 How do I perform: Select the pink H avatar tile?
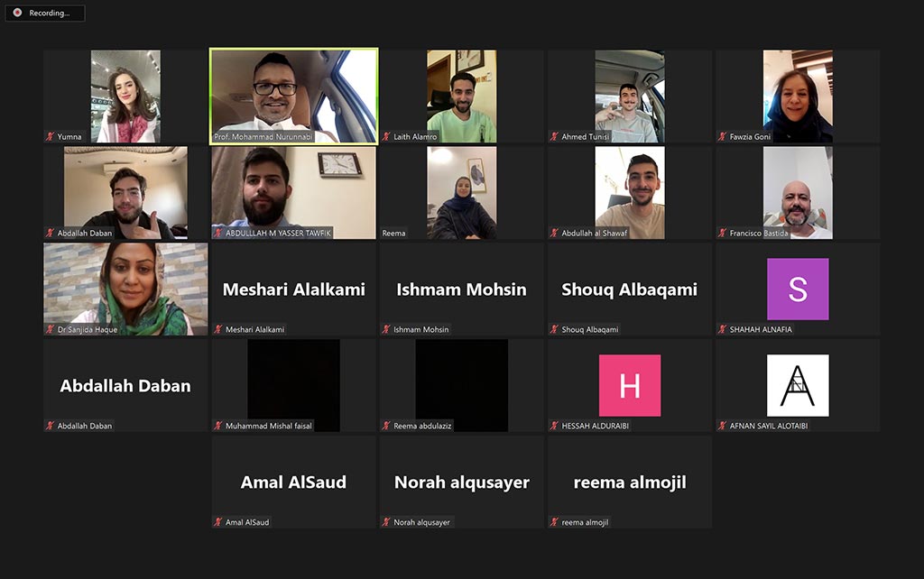point(630,385)
